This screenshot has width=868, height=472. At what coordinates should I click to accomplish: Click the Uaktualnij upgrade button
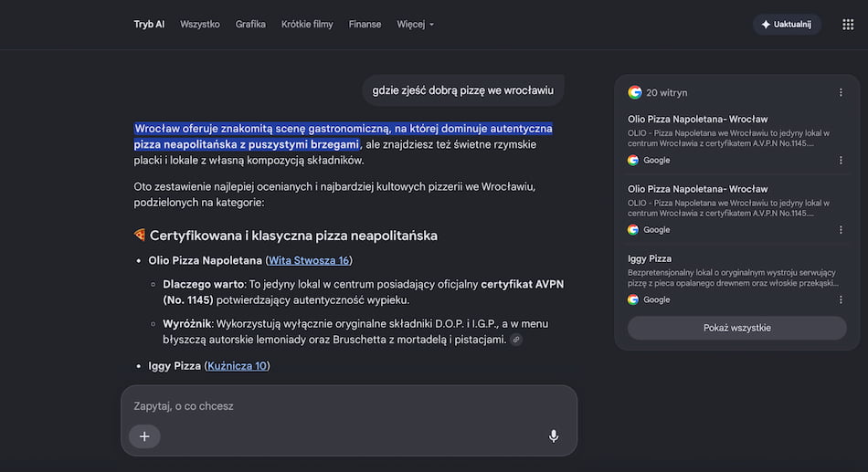(x=787, y=25)
